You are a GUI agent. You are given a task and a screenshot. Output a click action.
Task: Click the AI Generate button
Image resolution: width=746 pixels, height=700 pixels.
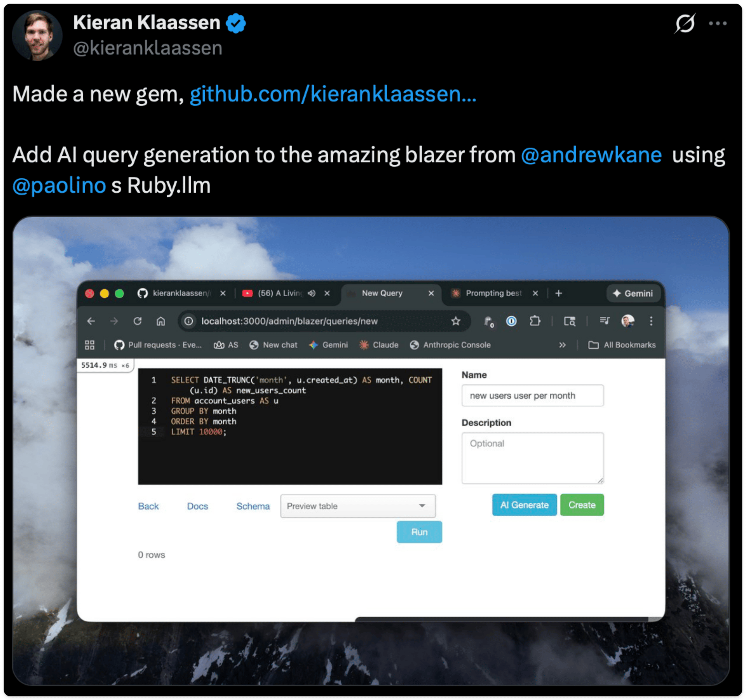(x=524, y=505)
